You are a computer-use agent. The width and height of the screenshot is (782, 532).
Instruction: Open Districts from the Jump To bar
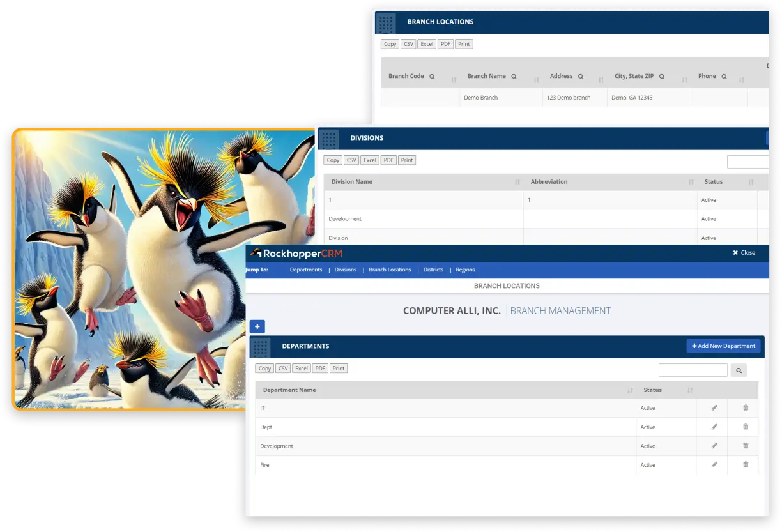[433, 270]
